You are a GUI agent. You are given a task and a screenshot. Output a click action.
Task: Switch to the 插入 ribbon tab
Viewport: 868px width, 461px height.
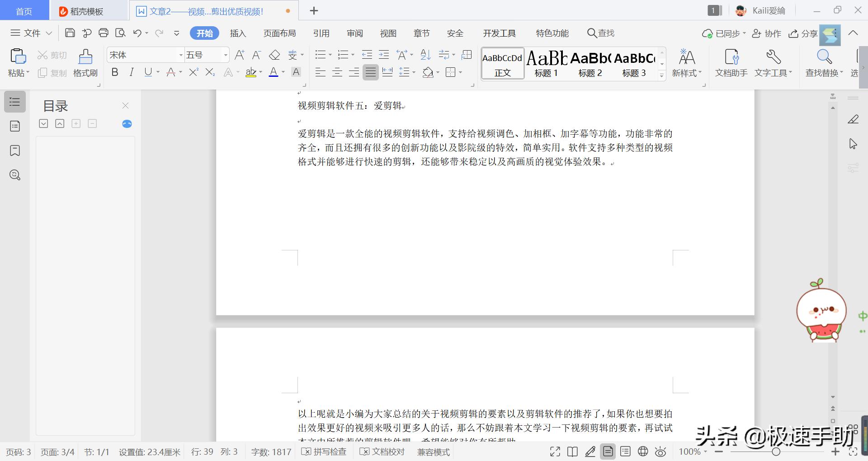(238, 33)
